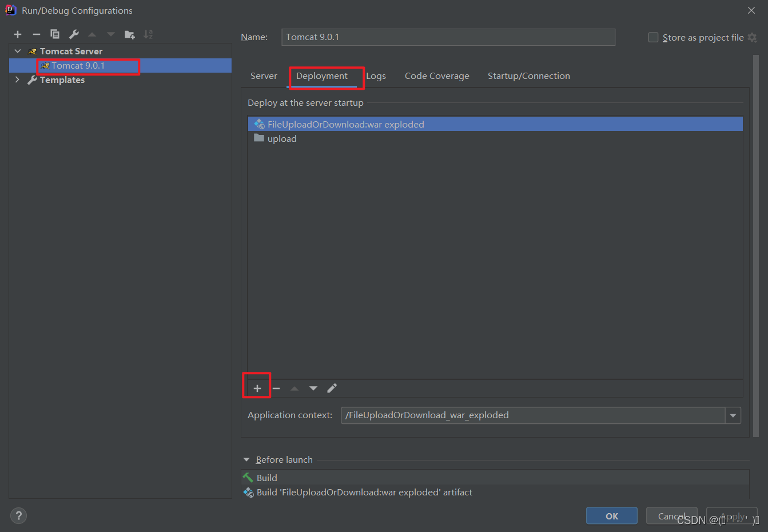Move deployment item down
The height and width of the screenshot is (532, 768).
click(x=313, y=388)
